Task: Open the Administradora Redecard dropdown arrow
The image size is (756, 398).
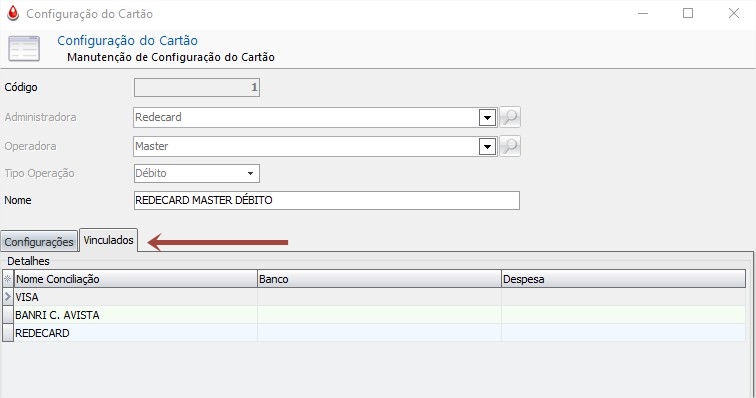Action: [x=487, y=117]
